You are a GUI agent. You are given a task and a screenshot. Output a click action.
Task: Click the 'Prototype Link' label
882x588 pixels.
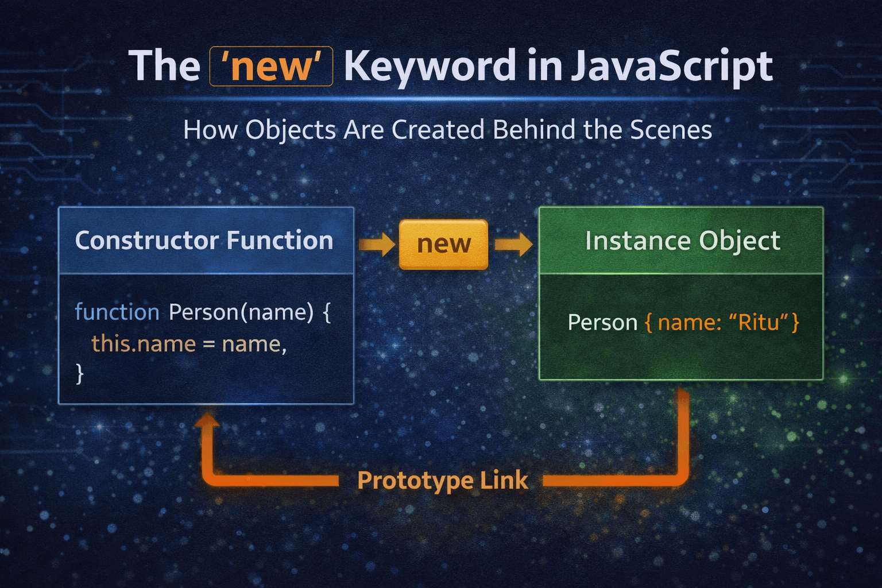[442, 481]
